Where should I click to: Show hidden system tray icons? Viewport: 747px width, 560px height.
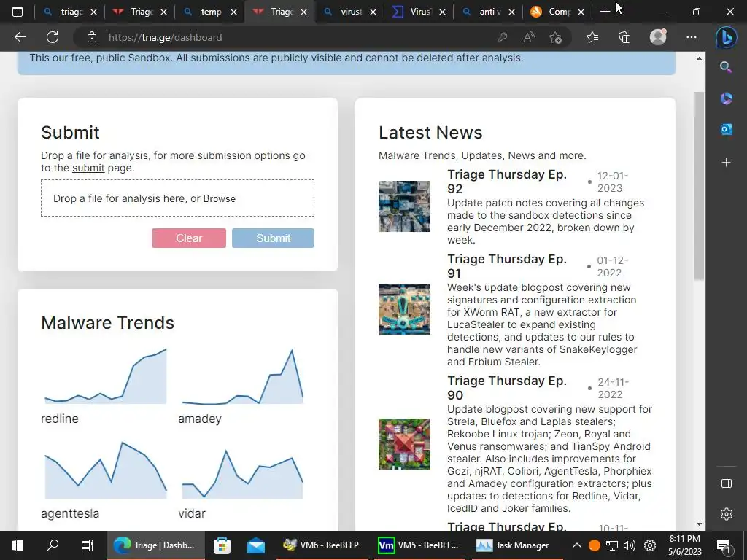click(576, 545)
